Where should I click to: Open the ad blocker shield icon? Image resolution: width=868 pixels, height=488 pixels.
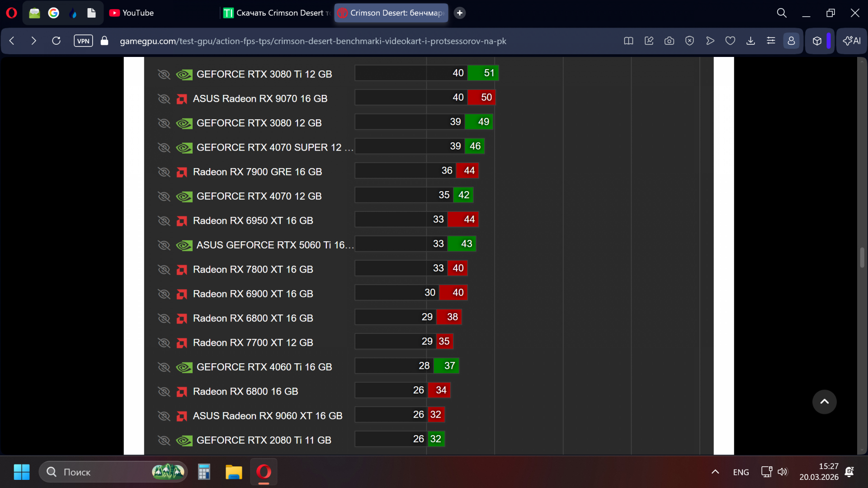[x=689, y=41]
